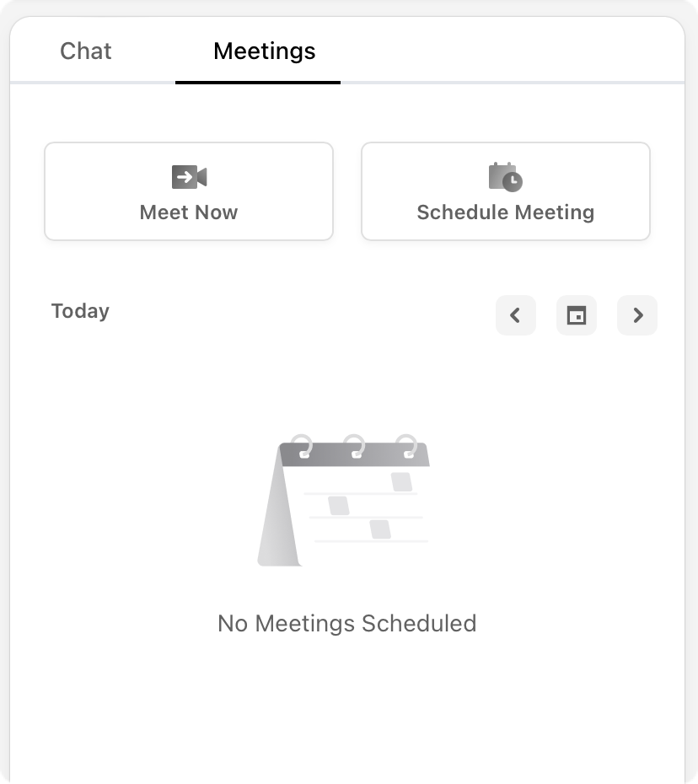Advance to the next day with right chevron
This screenshot has height=784, width=698.
[x=637, y=315]
